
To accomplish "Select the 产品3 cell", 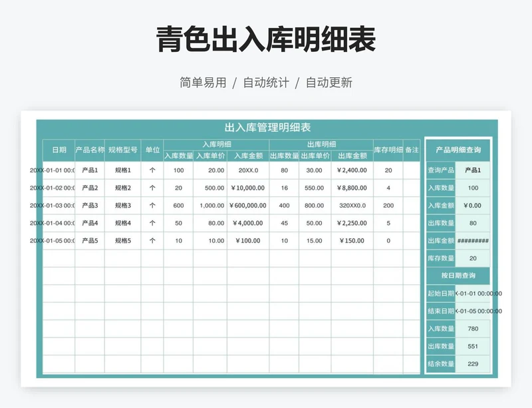I will click(90, 206).
